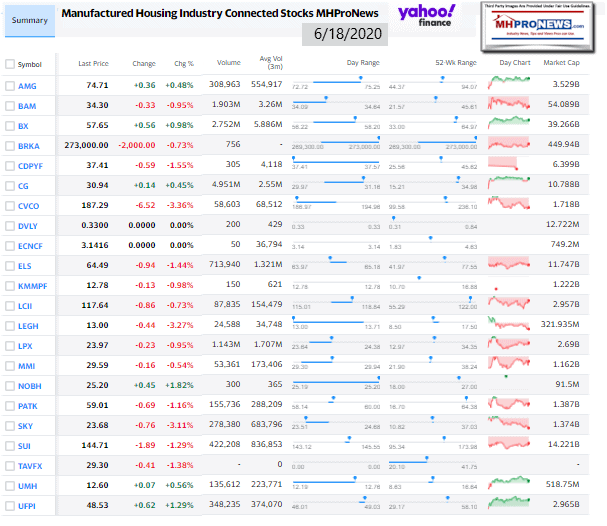Viewport: 607px width, 526px height.
Task: Click the PATK day chart thumbnail
Action: (x=514, y=406)
